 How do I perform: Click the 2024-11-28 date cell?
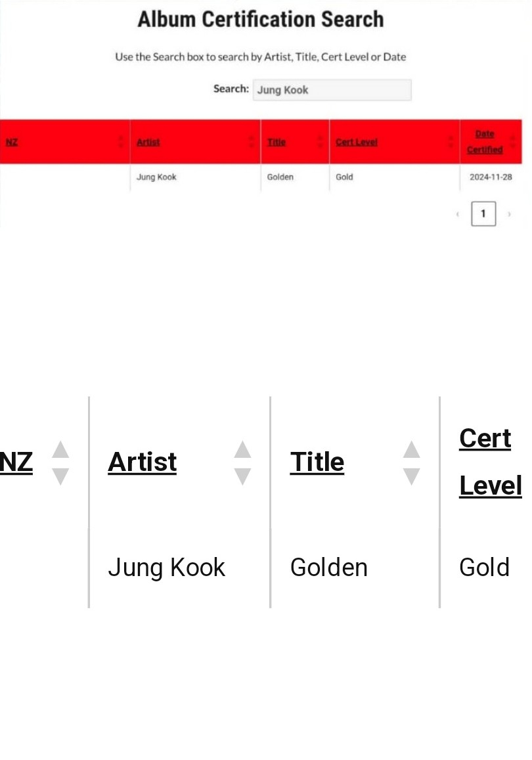pos(490,177)
